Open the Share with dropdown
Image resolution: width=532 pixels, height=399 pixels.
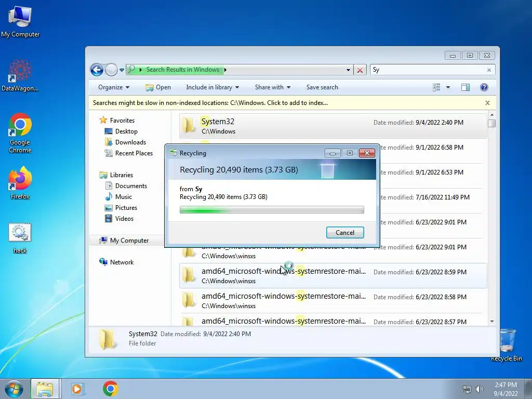[x=272, y=87]
